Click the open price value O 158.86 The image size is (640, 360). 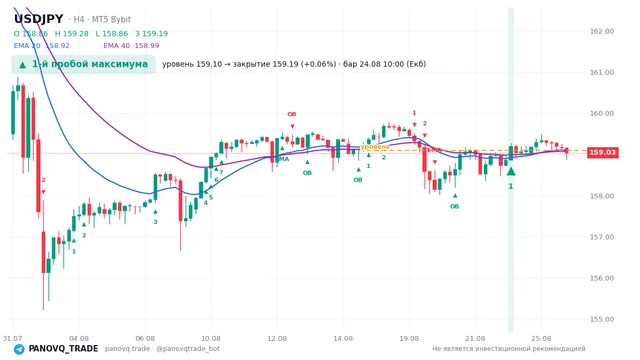point(31,34)
